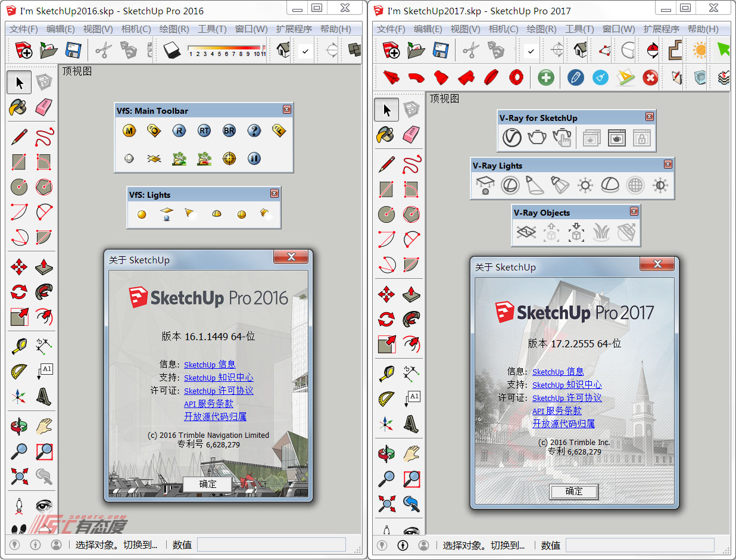The width and height of the screenshot is (736, 560).
Task: Open the V-Ray asset editor icon
Action: point(512,138)
